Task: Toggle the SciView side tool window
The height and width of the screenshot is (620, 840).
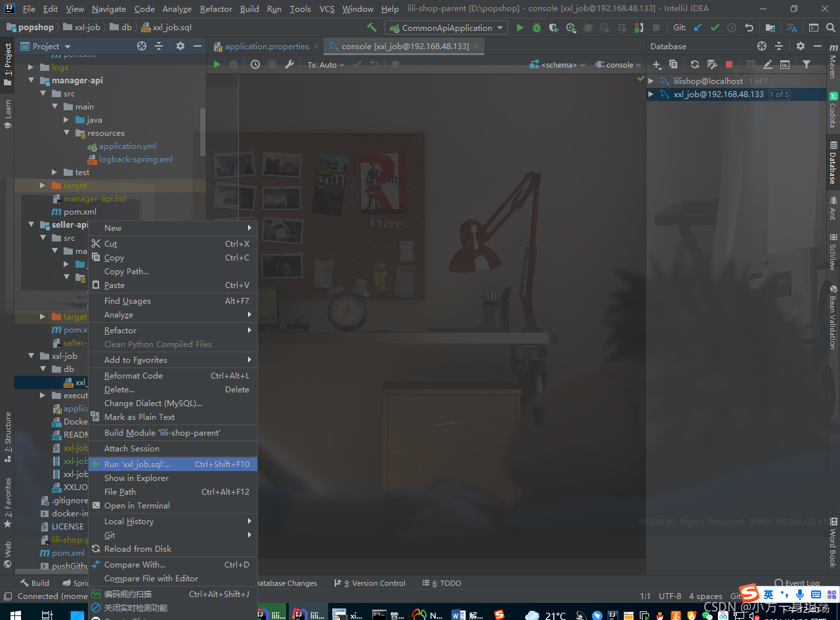Action: pos(833,252)
